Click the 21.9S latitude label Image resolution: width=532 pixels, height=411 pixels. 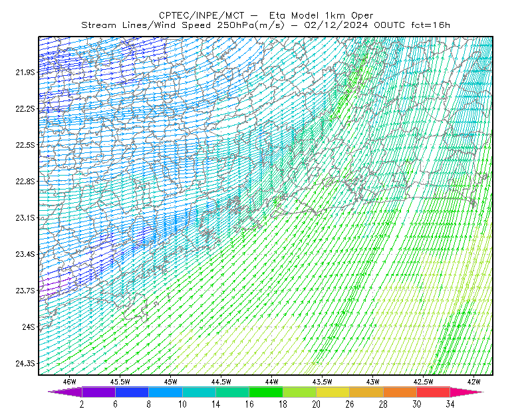coord(25,72)
